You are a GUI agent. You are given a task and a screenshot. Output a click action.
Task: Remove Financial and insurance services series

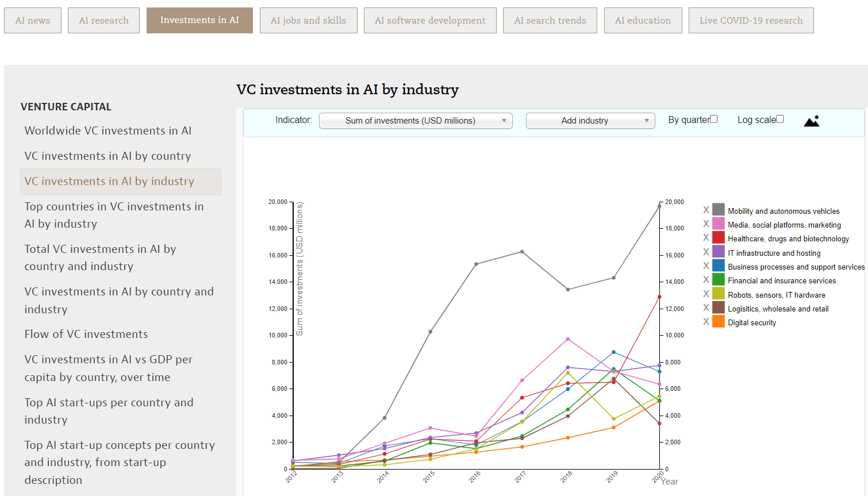(706, 279)
